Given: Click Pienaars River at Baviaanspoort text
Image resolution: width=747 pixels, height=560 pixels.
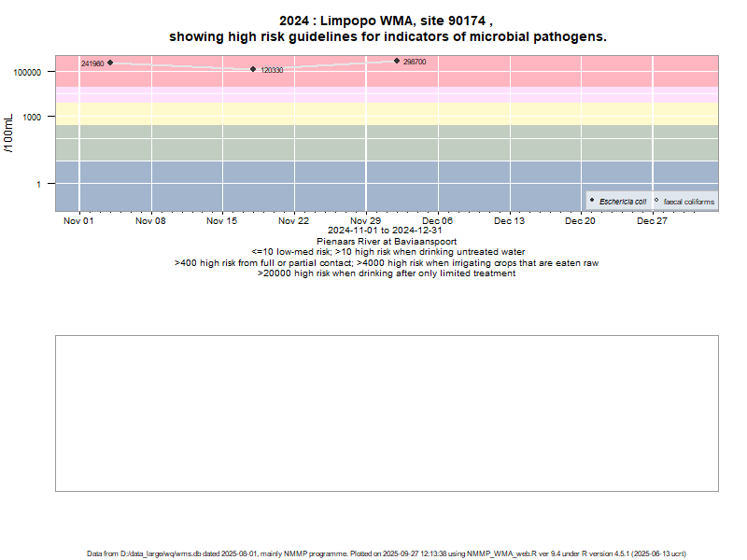Looking at the screenshot, I should click(386, 242).
